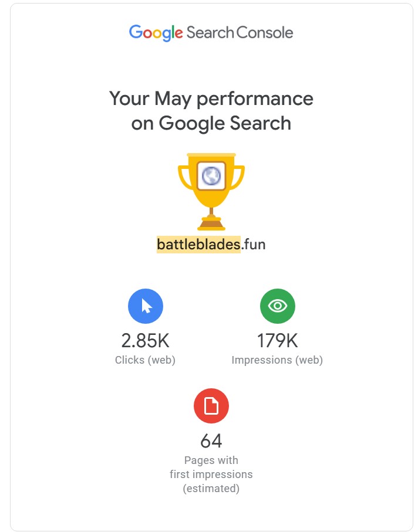The height and width of the screenshot is (532, 418).
Task: Click the blue Clicks cursor icon
Action: pyautogui.click(x=146, y=306)
